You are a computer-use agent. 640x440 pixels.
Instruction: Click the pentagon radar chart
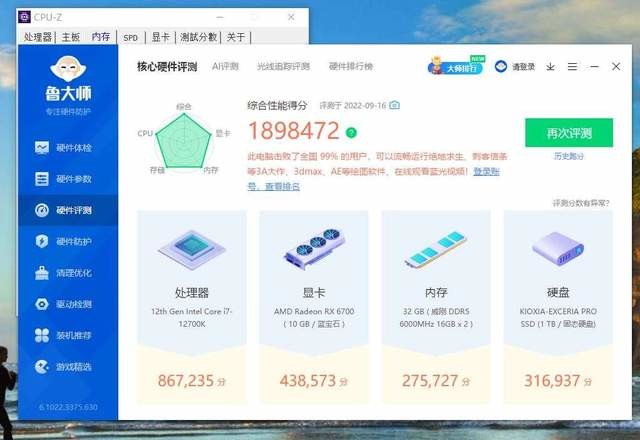pyautogui.click(x=184, y=141)
